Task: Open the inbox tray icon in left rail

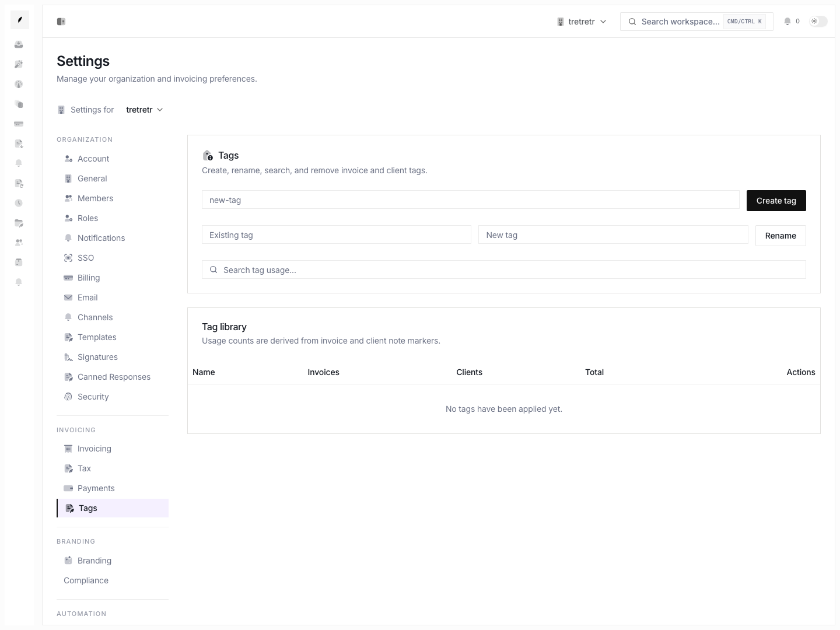Action: 19,44
